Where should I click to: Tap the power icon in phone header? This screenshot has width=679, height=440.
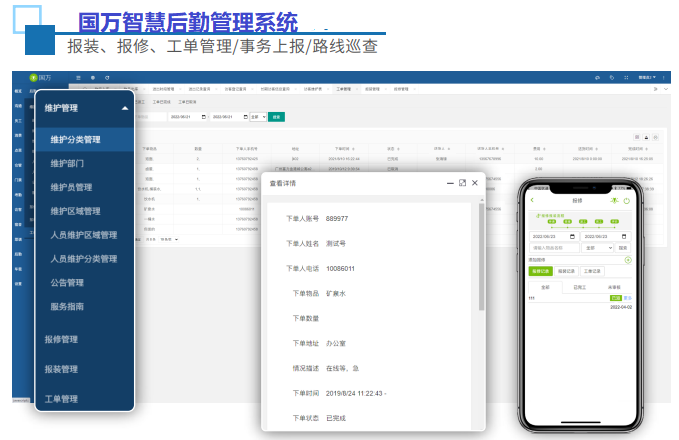pos(626,201)
